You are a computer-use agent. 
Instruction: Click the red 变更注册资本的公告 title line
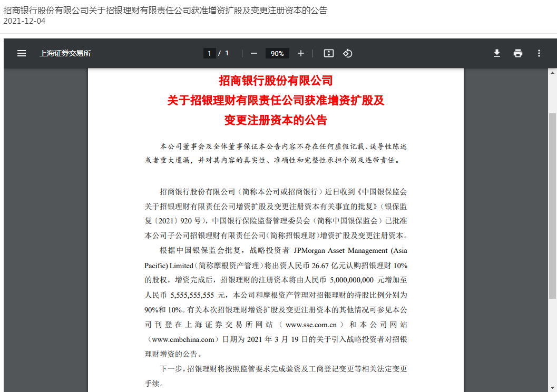tap(276, 120)
